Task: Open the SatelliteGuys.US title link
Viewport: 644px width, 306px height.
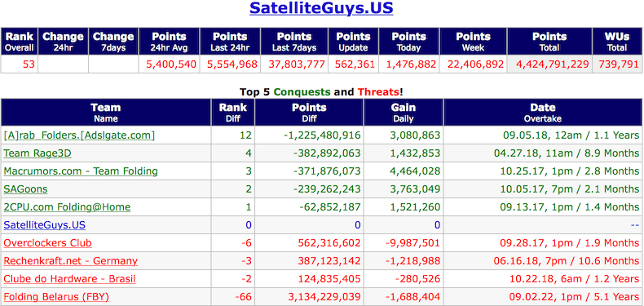Action: [321, 8]
